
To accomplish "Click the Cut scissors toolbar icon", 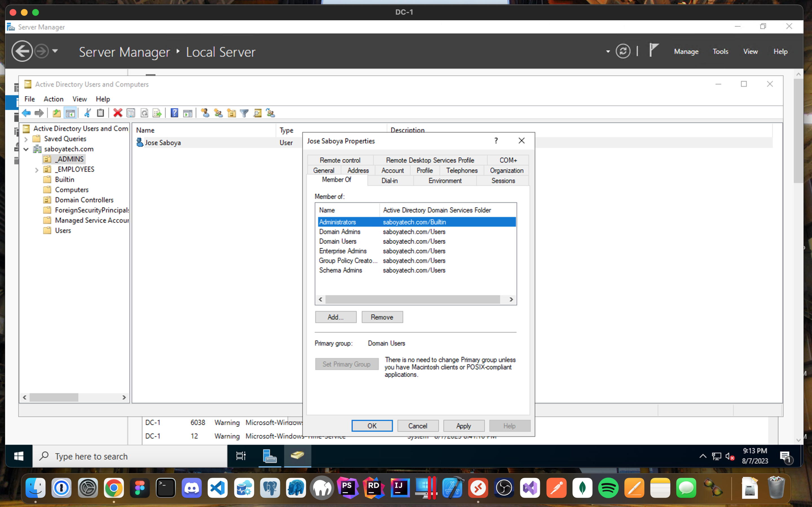I will coord(87,113).
